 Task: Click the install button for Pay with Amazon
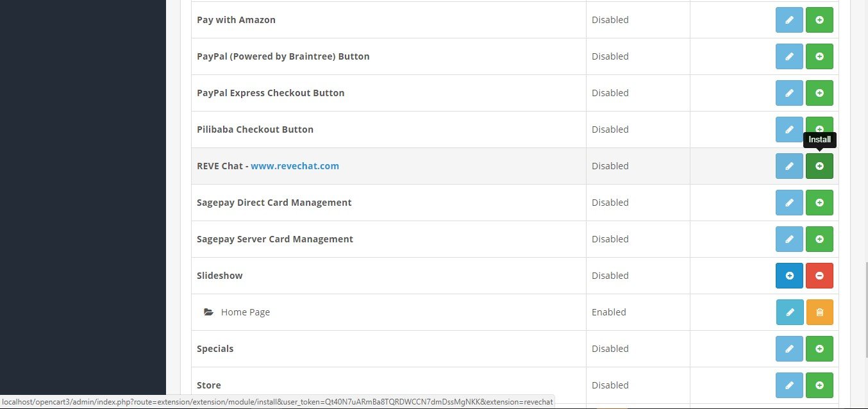tap(819, 20)
